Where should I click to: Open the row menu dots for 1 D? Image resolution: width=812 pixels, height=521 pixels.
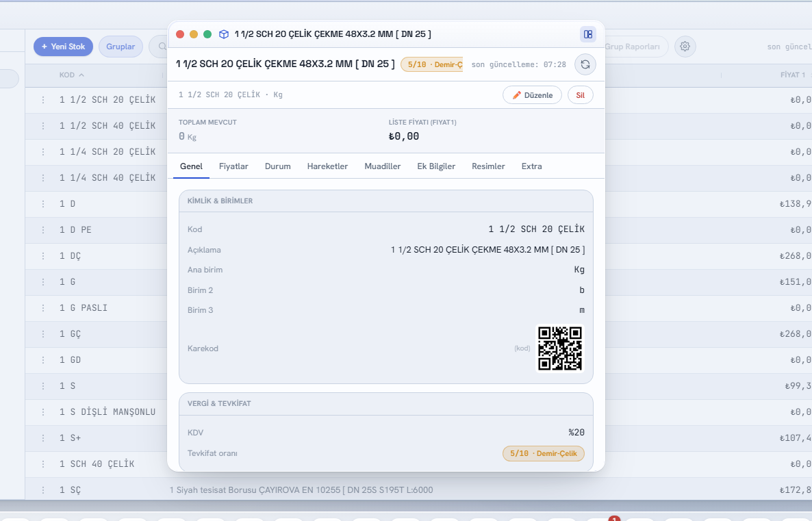(x=43, y=204)
